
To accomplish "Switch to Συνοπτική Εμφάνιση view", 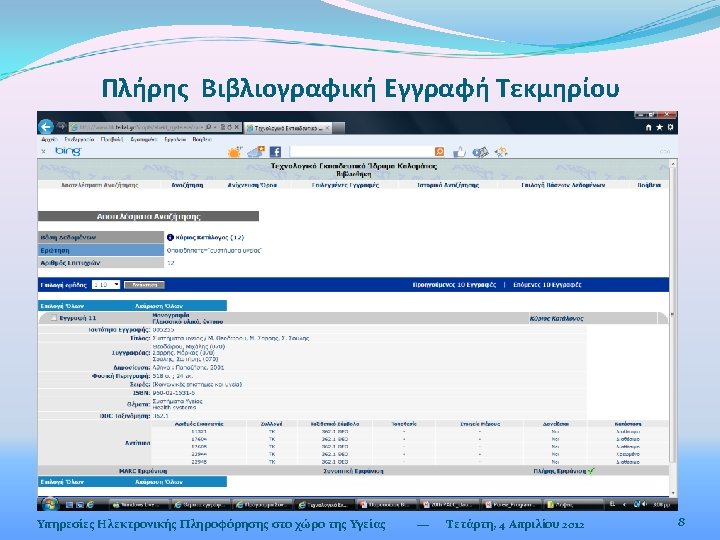I will coord(353,471).
